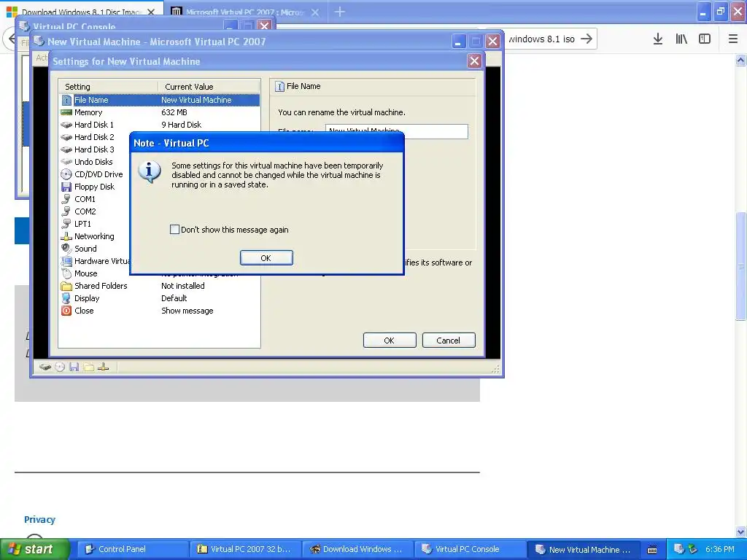Switch to New Virtual Machine taskbar button
The width and height of the screenshot is (747, 560).
[583, 549]
